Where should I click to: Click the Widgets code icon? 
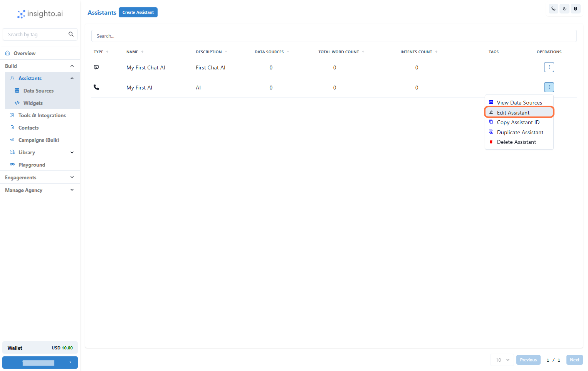point(17,103)
